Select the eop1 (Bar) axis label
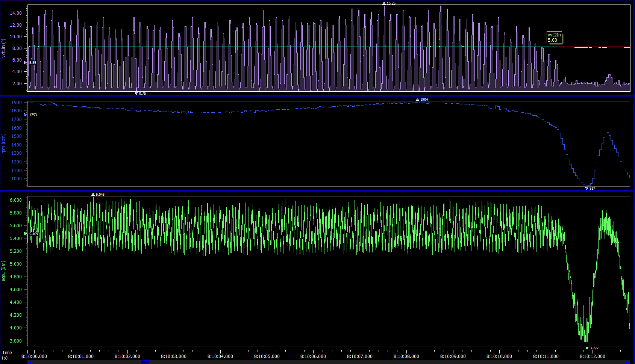 click(4, 270)
